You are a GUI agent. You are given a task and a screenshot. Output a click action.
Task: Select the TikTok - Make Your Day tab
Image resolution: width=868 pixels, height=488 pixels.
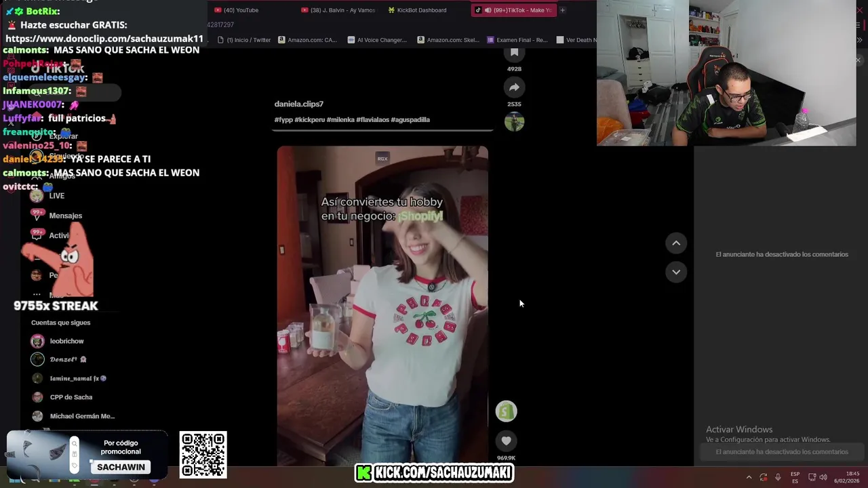point(513,10)
